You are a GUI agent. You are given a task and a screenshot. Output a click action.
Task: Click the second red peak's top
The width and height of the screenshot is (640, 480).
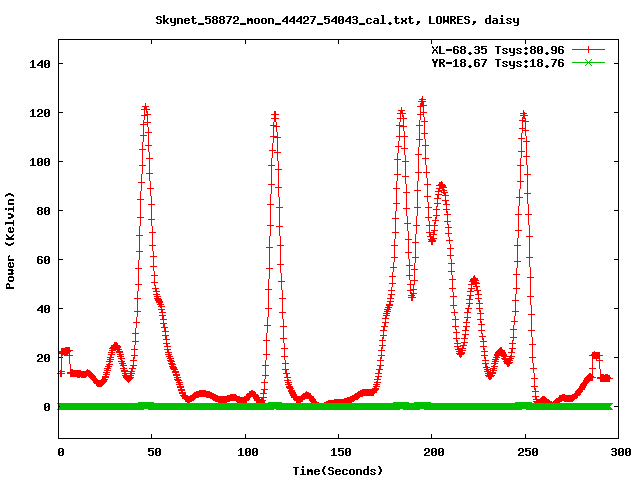(x=275, y=116)
